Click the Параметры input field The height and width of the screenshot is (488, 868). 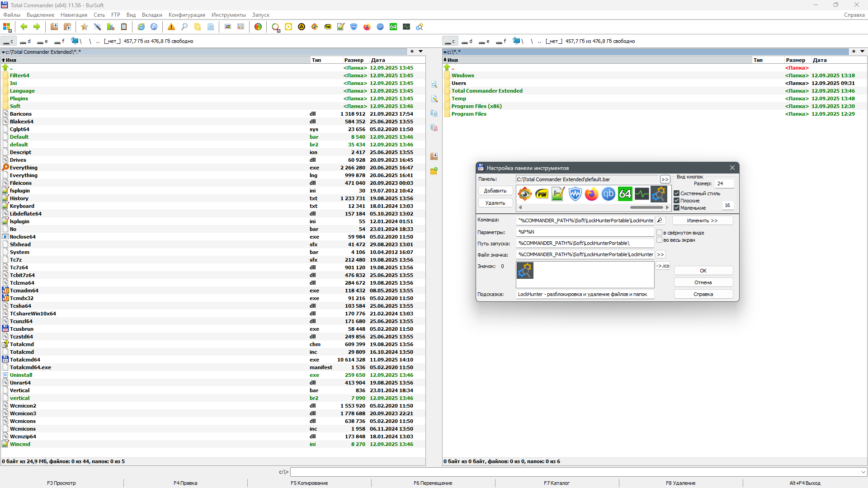click(x=585, y=232)
